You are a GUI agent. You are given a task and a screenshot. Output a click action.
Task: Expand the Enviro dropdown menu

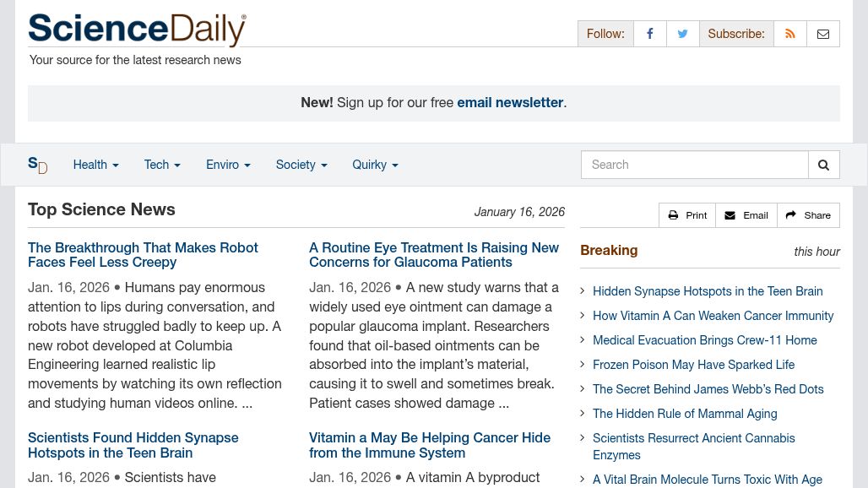(228, 165)
